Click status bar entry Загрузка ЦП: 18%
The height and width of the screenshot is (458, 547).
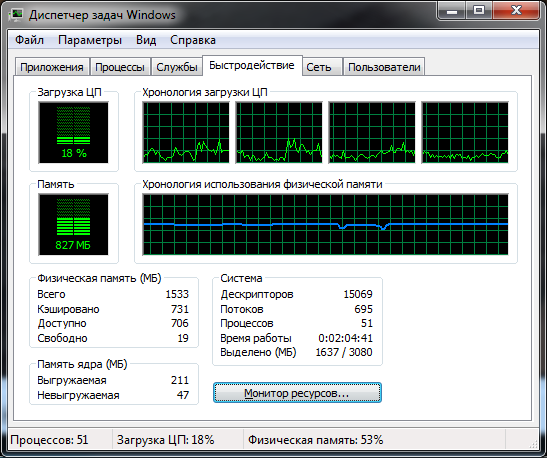[165, 440]
